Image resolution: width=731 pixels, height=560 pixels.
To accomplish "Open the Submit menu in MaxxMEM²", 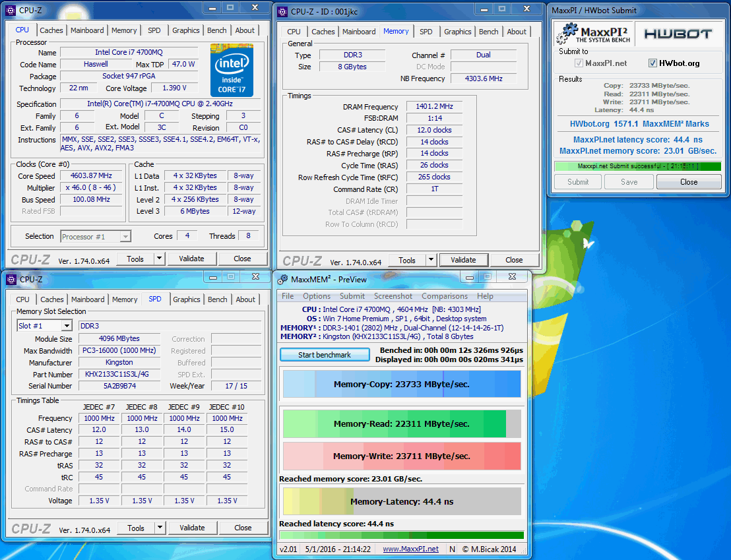I will [352, 296].
